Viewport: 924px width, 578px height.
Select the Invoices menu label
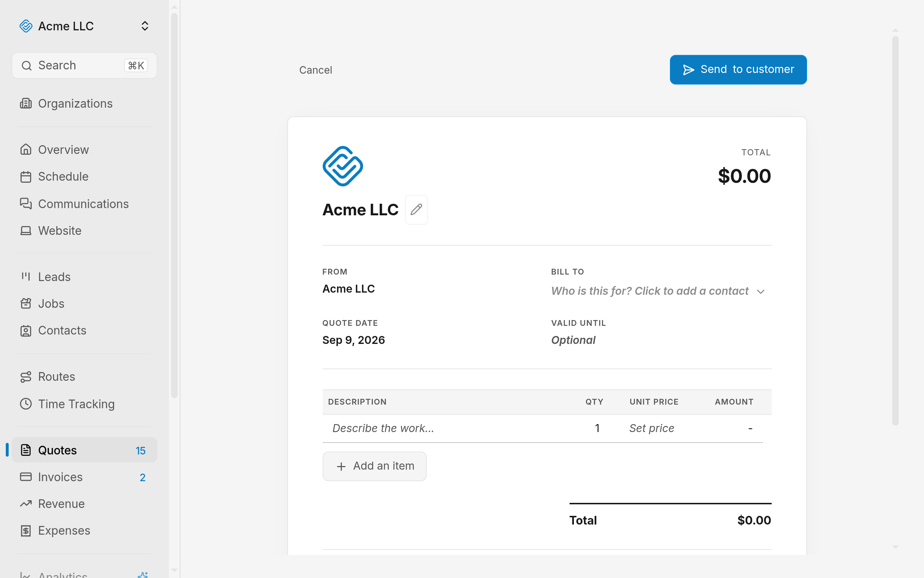(60, 477)
